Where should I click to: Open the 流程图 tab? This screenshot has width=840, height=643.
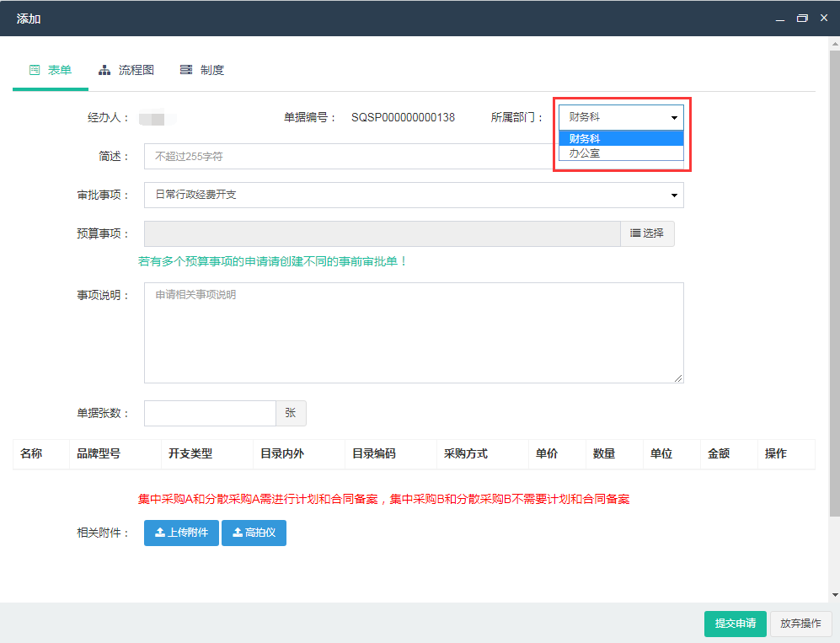coord(126,70)
